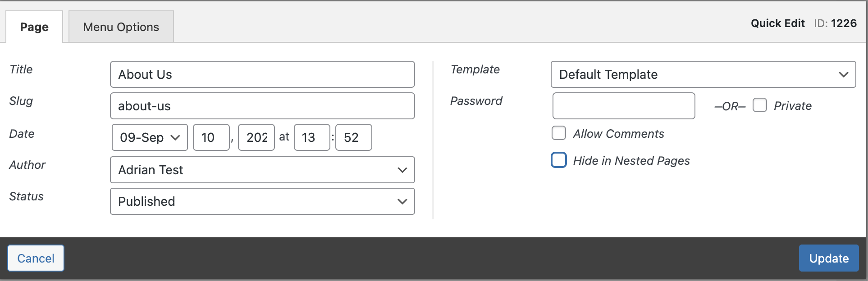Screen dimensions: 868x281
Task: Change the Status dropdown from Published
Action: tap(262, 201)
